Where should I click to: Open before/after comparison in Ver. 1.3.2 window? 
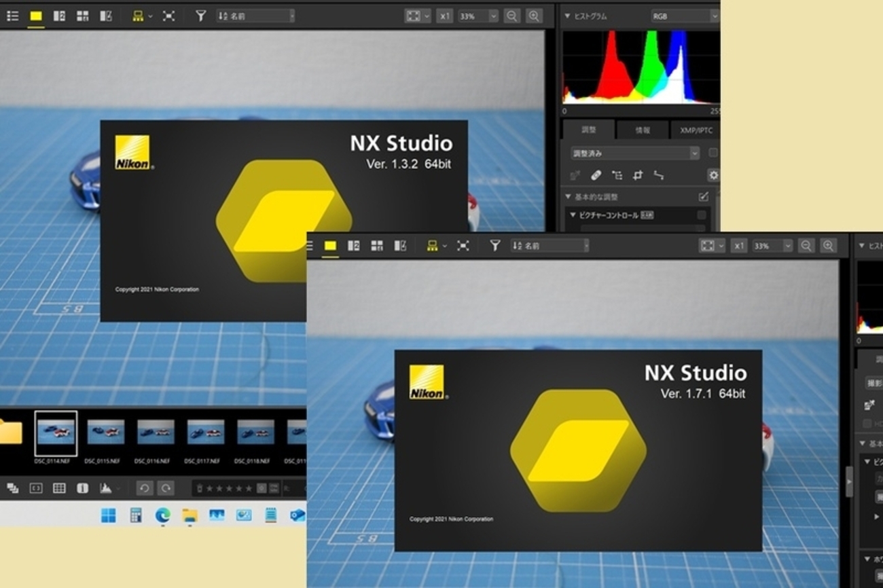[105, 16]
